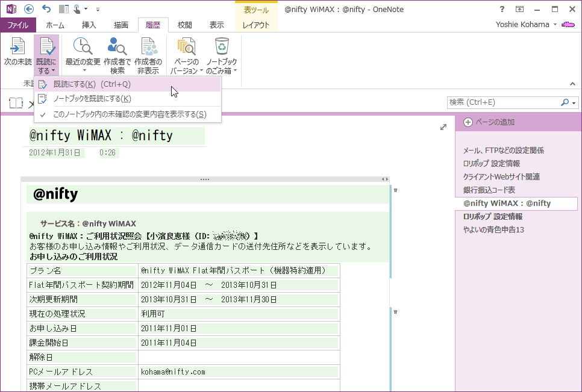Viewport: 582px width, 392px height.
Task: Open the ファイル tab
Action: coord(18,25)
